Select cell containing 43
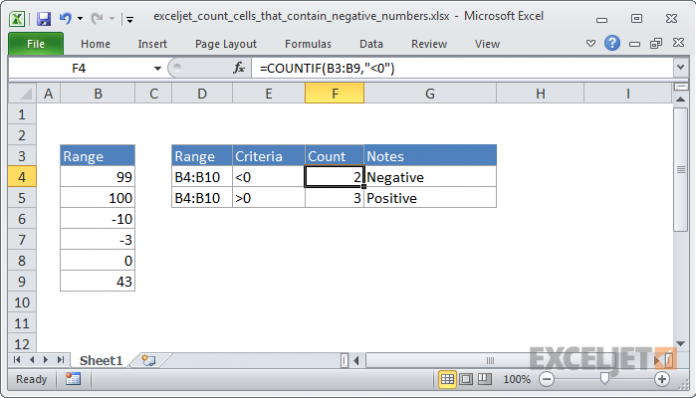The width and height of the screenshot is (696, 398). 98,281
